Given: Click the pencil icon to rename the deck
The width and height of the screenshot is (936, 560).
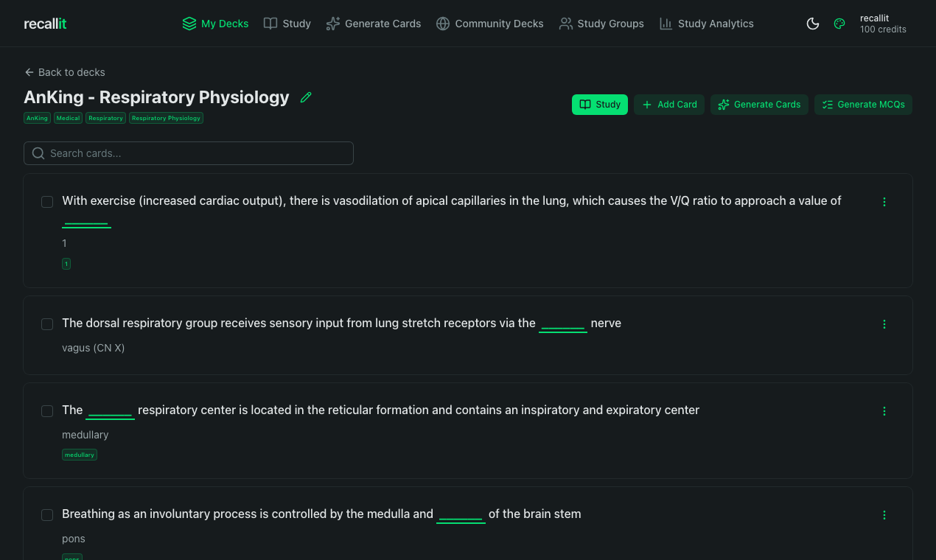Looking at the screenshot, I should point(306,97).
